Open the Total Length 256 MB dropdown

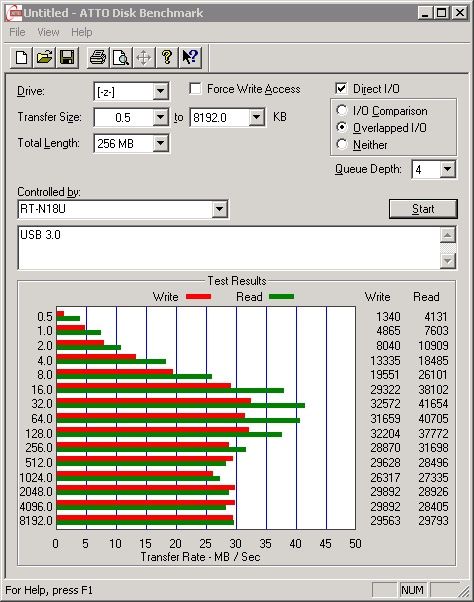pos(160,144)
